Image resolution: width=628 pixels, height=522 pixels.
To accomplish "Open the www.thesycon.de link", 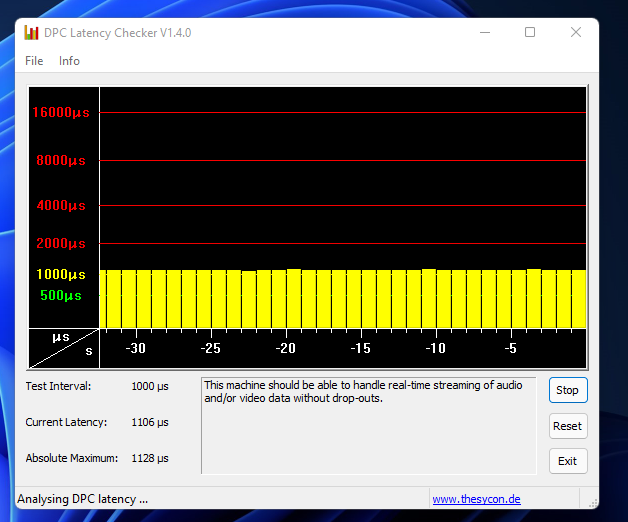I will click(476, 499).
